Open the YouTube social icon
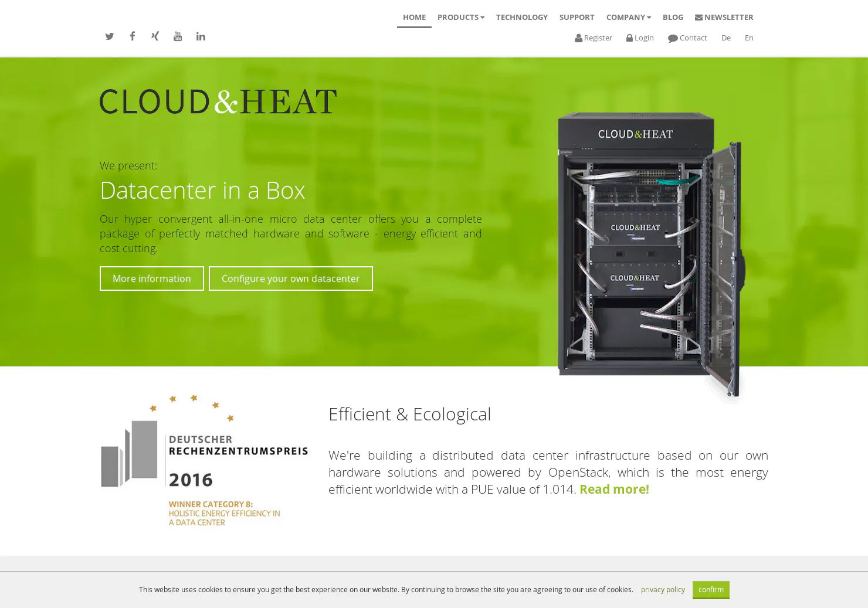Viewport: 868px width, 608px height. point(178,36)
